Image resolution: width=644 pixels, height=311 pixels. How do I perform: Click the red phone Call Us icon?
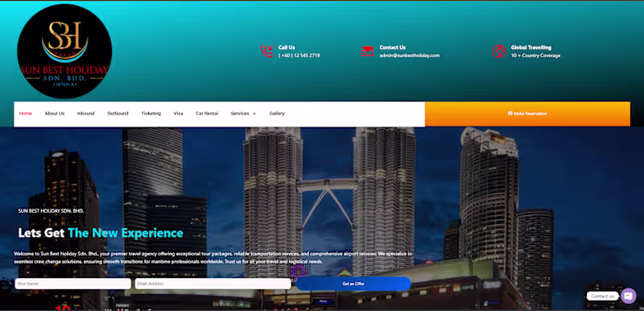[267, 52]
